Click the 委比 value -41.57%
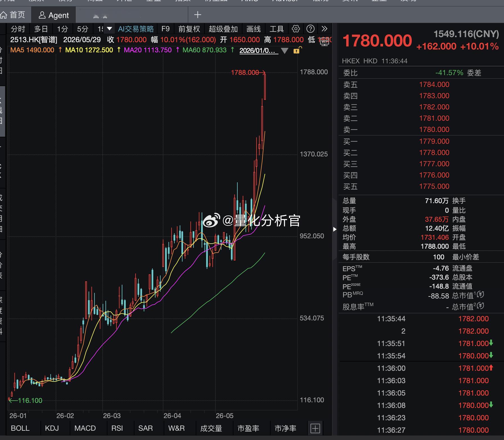This screenshot has height=440, width=504. coord(449,73)
